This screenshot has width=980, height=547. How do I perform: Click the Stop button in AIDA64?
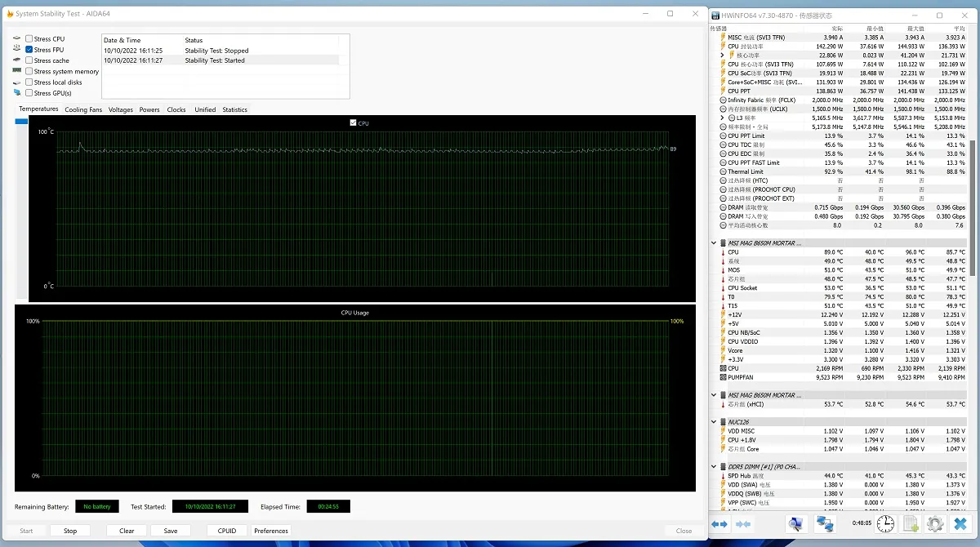70,531
